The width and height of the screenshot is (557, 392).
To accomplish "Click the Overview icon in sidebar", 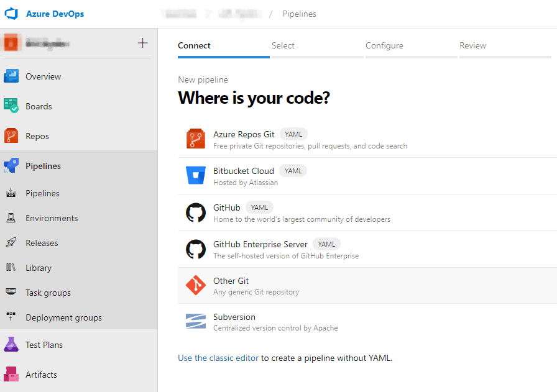I will pyautogui.click(x=11, y=76).
